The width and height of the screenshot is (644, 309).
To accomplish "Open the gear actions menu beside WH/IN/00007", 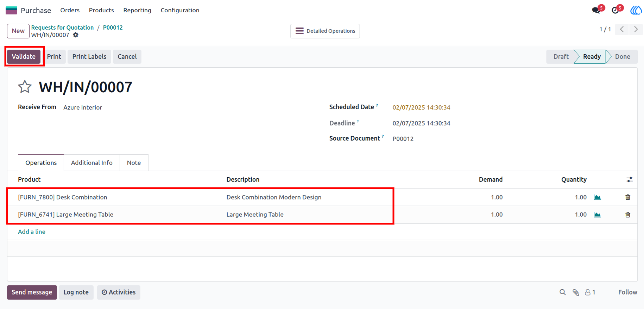I will (x=76, y=35).
